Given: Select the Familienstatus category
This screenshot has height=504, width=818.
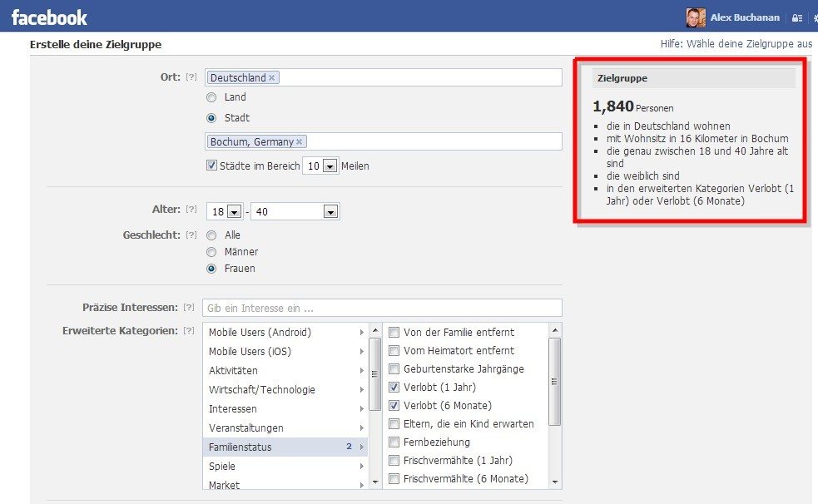Looking at the screenshot, I should (x=285, y=447).
